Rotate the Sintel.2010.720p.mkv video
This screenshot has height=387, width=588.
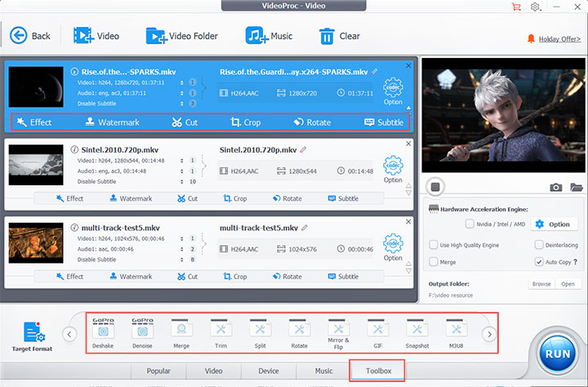pyautogui.click(x=287, y=198)
